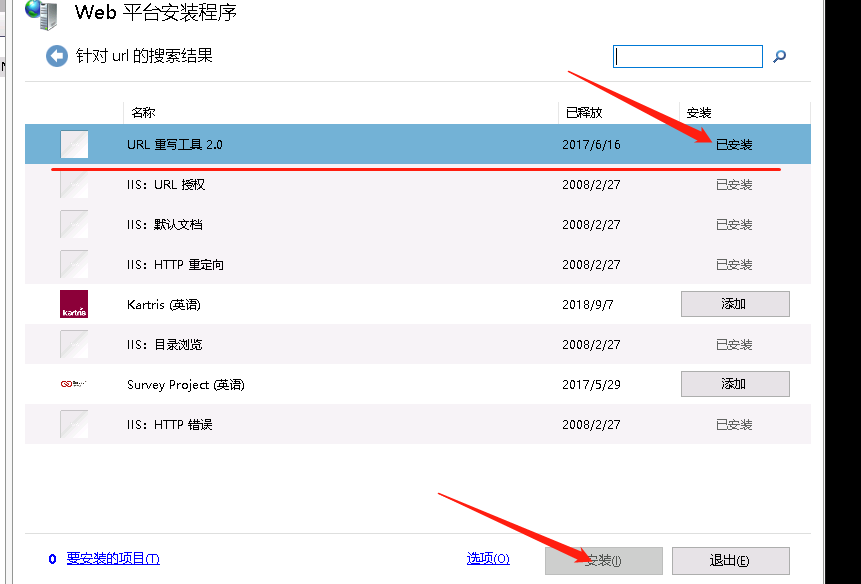Click the back arrow icon

coord(56,56)
